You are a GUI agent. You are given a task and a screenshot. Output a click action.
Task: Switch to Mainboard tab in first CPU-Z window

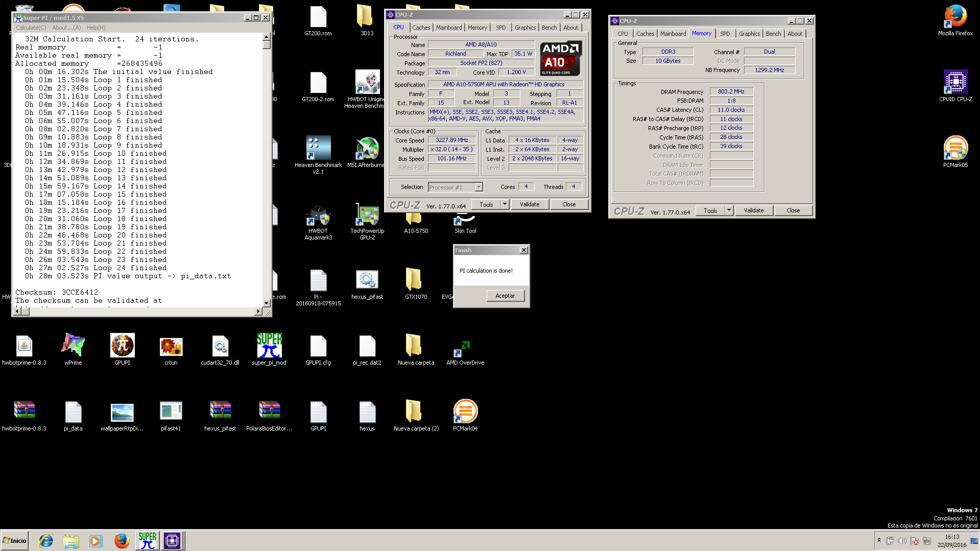coord(449,28)
